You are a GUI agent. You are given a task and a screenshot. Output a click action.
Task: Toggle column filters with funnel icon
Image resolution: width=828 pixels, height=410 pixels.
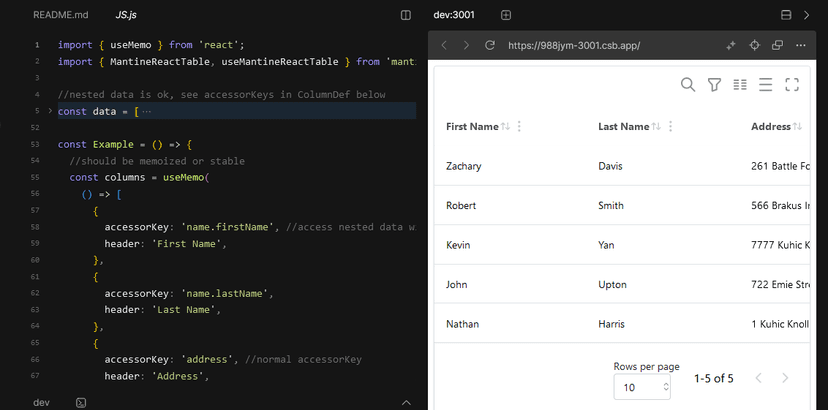[714, 85]
